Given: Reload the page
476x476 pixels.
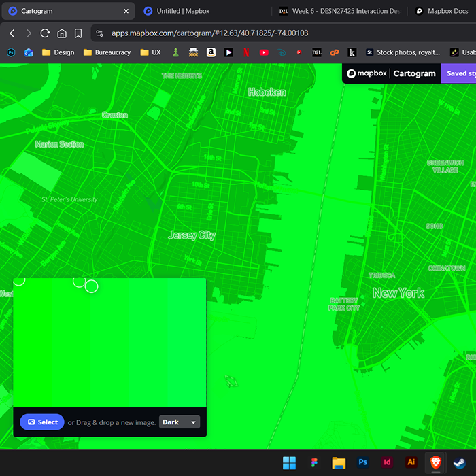Looking at the screenshot, I should point(45,33).
